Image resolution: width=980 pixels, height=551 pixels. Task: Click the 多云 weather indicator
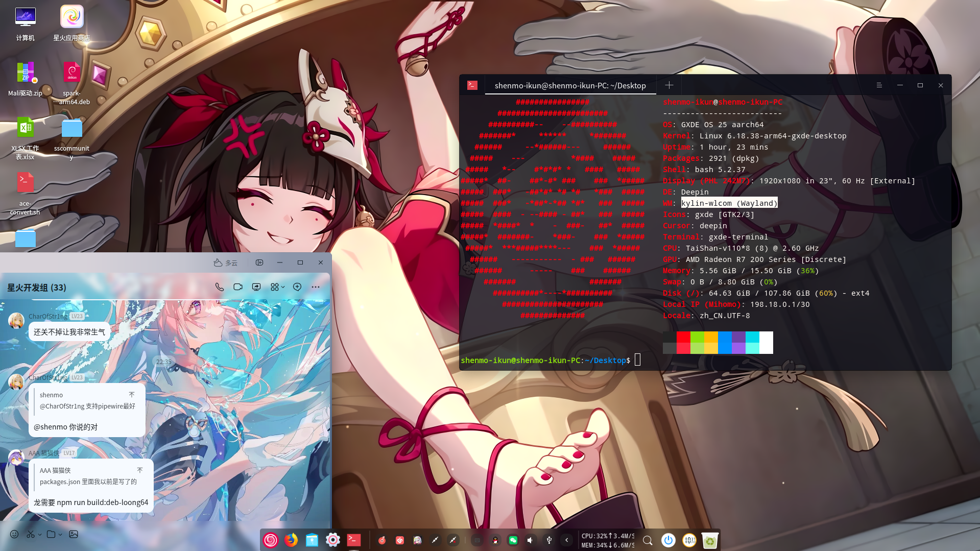click(226, 262)
